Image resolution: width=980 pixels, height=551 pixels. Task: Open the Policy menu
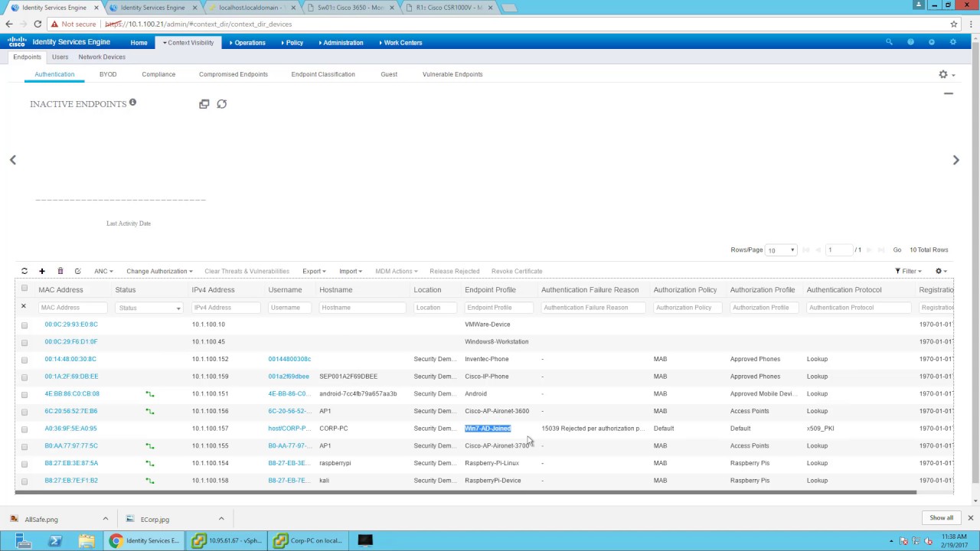coord(292,43)
